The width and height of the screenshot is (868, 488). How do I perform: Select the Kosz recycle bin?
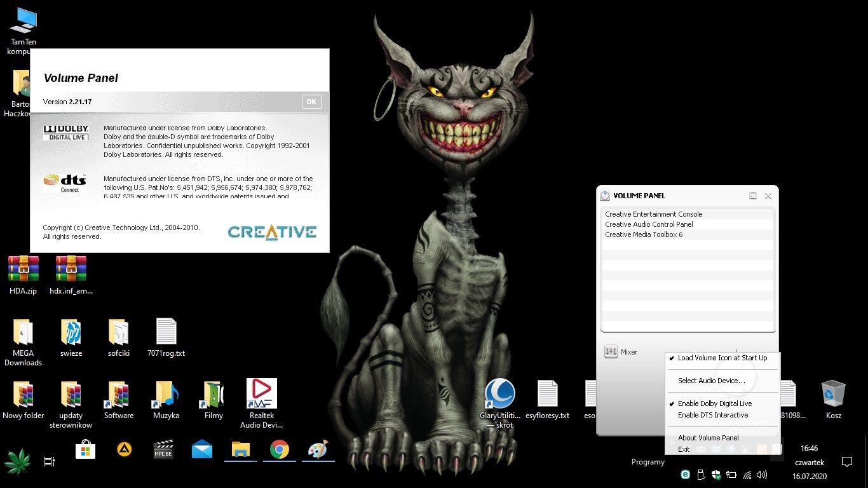834,400
